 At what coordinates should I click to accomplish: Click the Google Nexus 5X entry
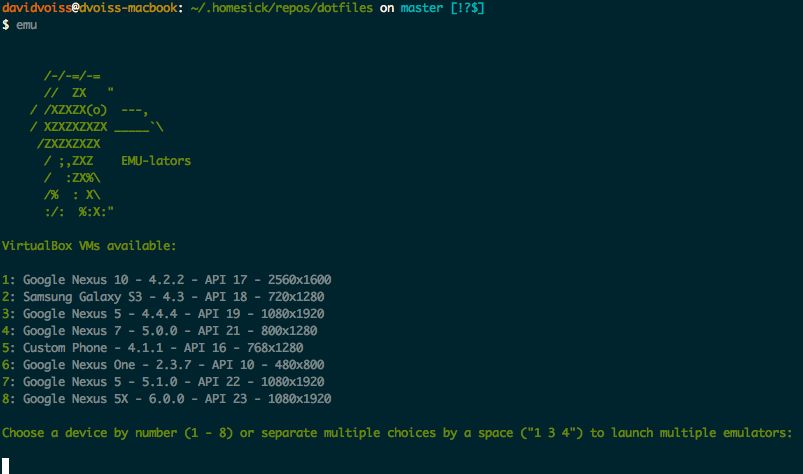166,399
